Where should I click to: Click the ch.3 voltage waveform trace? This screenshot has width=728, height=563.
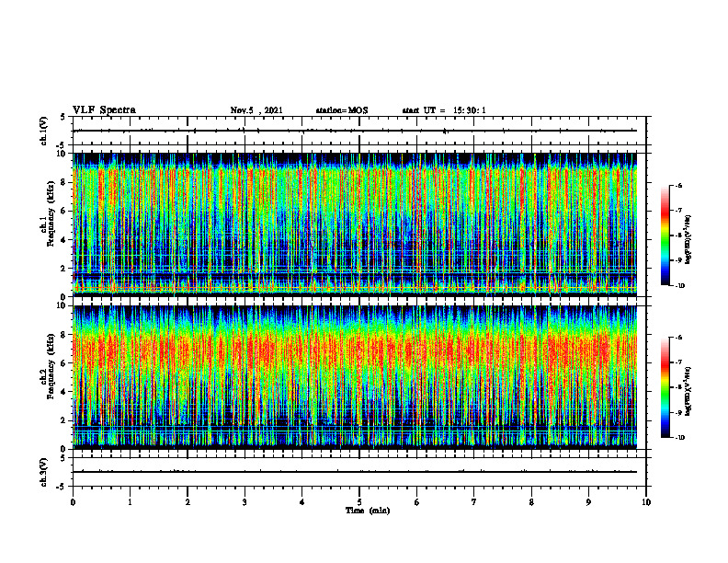click(x=355, y=472)
